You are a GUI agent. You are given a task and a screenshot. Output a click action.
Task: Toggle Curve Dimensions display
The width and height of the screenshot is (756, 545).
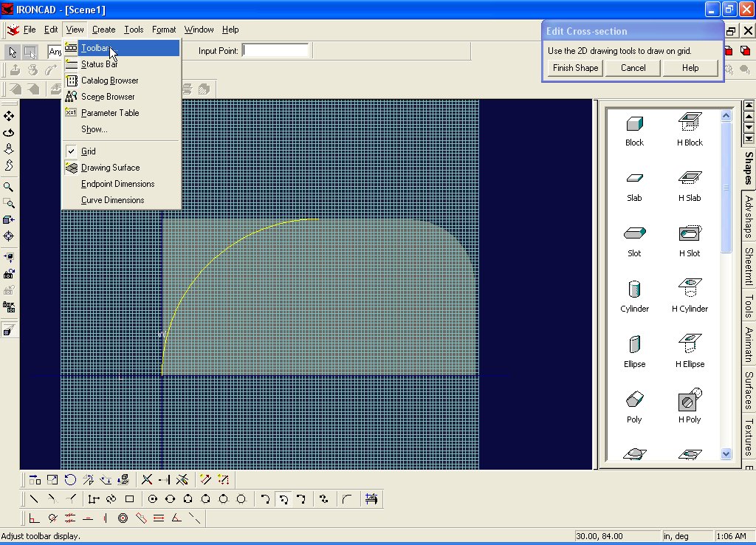tap(122, 200)
